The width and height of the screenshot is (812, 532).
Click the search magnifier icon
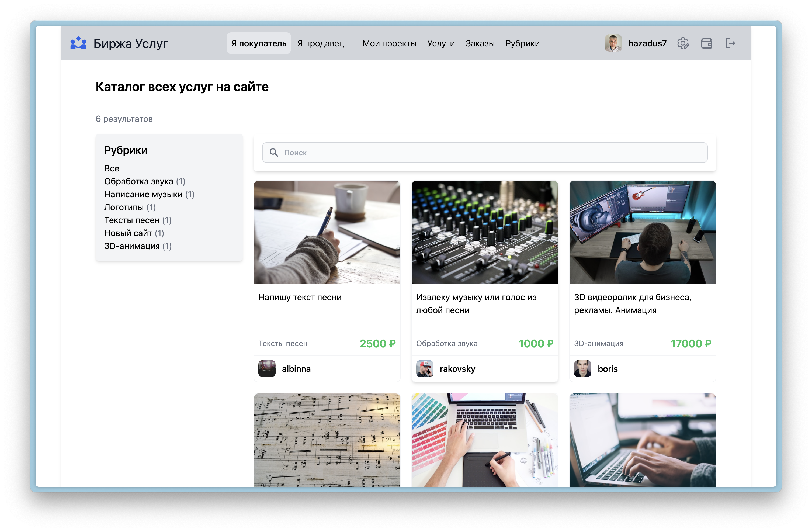(274, 152)
